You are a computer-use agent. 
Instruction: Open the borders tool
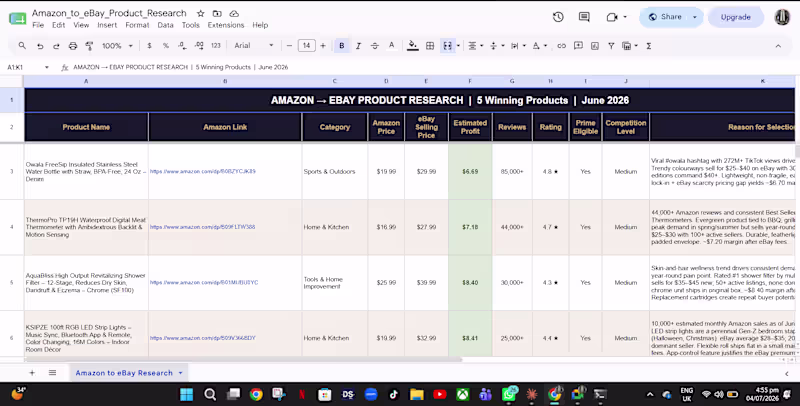point(430,46)
